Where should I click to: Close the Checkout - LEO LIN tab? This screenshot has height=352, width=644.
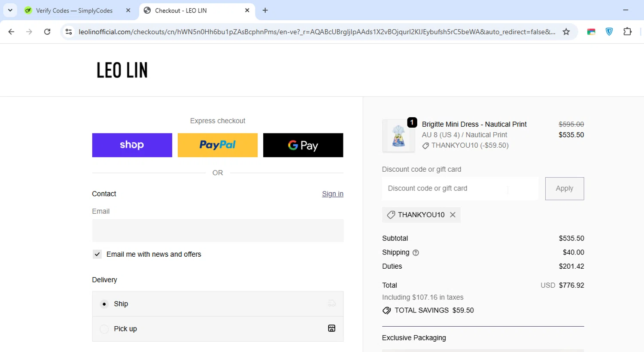pyautogui.click(x=247, y=10)
